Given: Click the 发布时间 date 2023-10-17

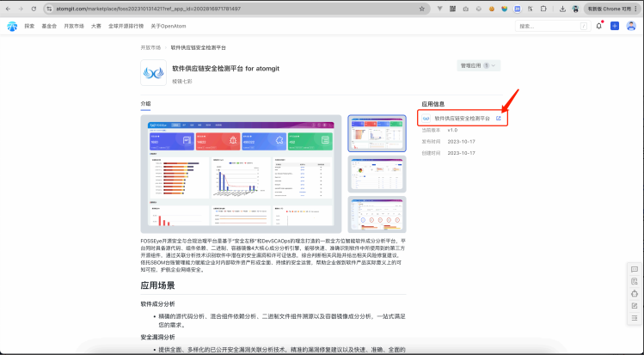Looking at the screenshot, I should click(x=461, y=142).
